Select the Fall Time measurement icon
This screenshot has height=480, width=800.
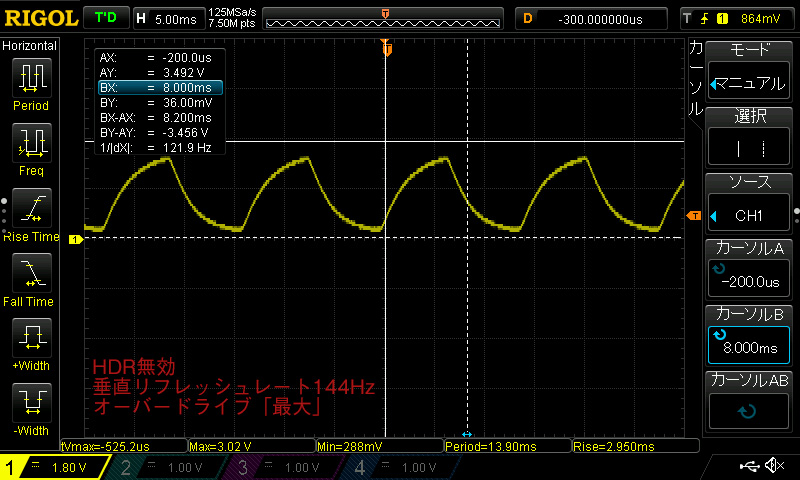point(32,273)
